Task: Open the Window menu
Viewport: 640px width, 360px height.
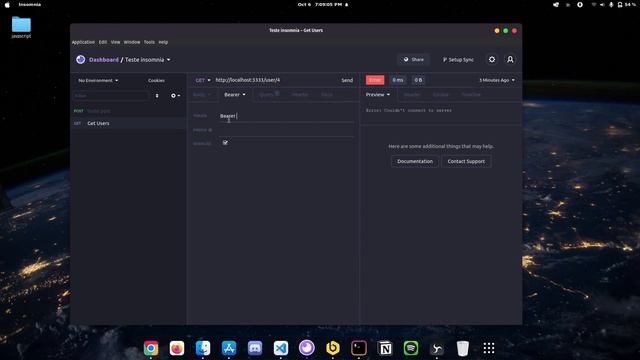Action: pos(132,42)
